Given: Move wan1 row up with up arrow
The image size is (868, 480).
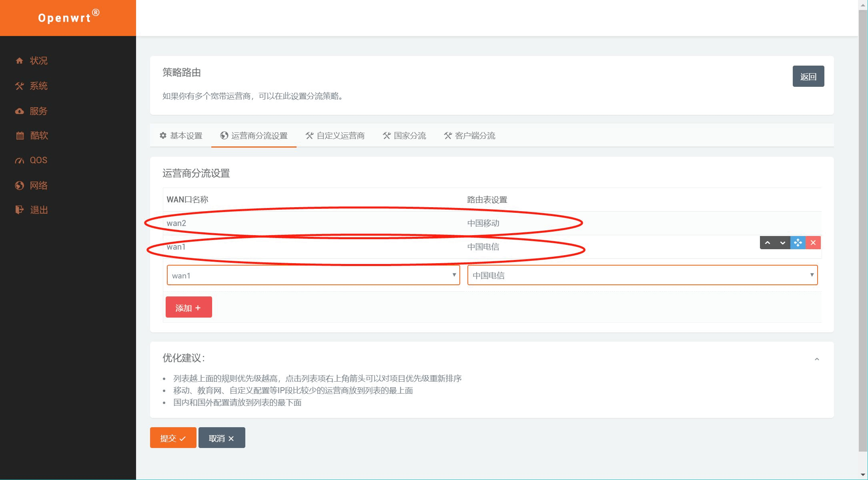Looking at the screenshot, I should pos(768,243).
